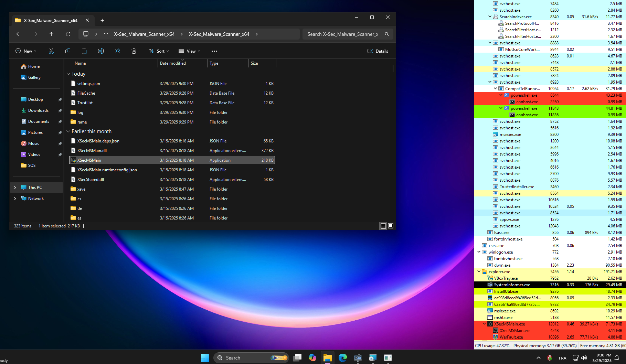Open the See more ellipsis menu
Viewport: 626px width, 364px height.
point(214,51)
